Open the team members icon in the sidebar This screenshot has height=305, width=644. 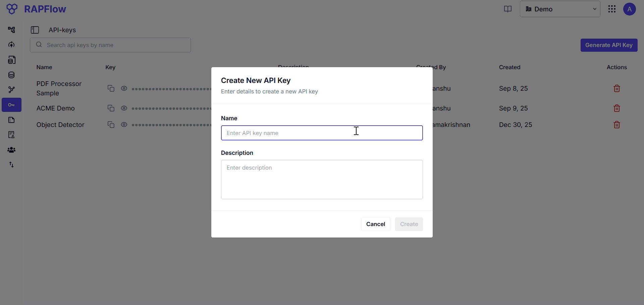[x=11, y=150]
